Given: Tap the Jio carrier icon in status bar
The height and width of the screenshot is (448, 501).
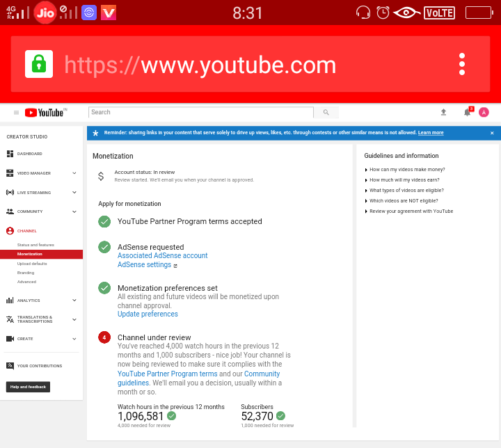Looking at the screenshot, I should click(45, 13).
